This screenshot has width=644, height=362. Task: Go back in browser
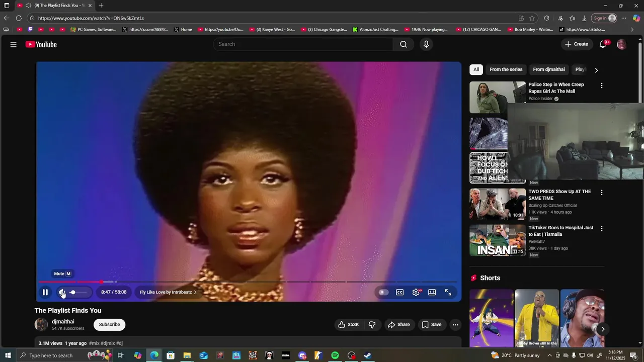[7, 18]
